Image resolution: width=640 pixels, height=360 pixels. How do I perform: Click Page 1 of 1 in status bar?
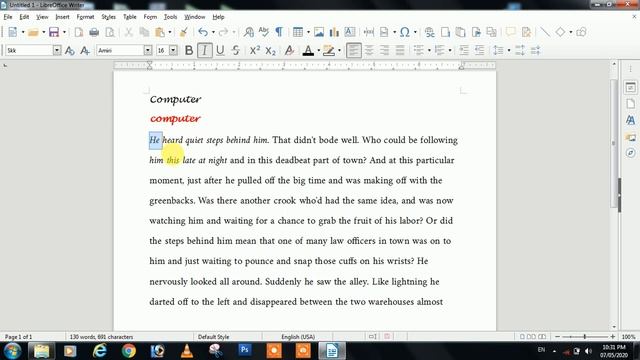[x=18, y=337]
